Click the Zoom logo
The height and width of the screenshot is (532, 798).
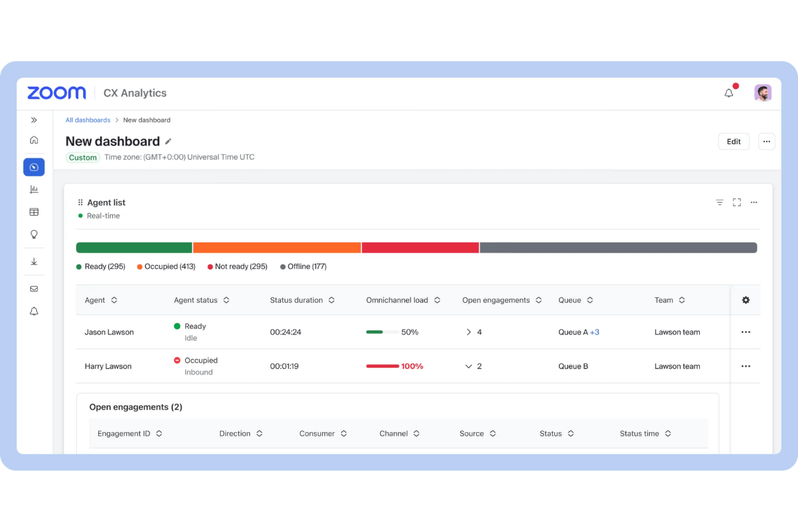tap(57, 93)
